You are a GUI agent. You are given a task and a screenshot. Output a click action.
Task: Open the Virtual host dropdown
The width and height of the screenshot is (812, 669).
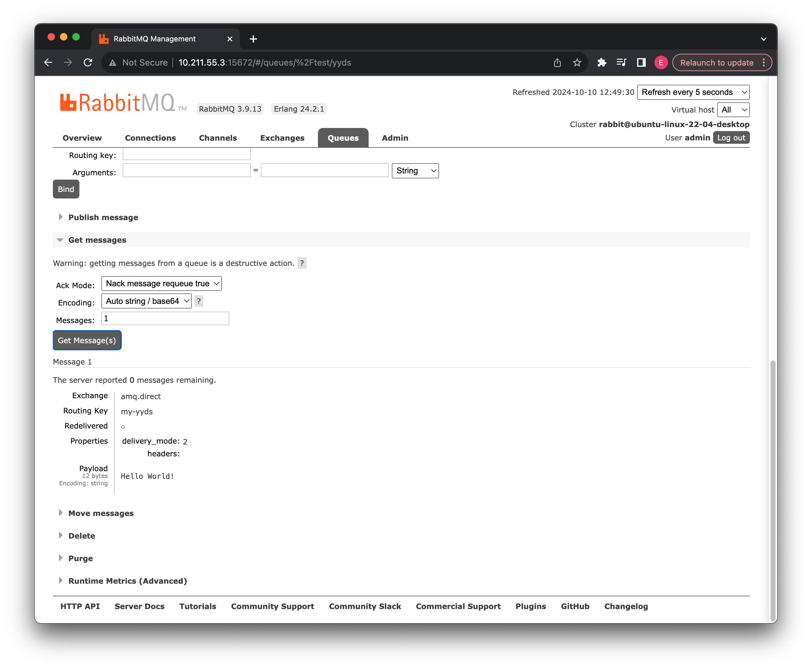(x=733, y=110)
